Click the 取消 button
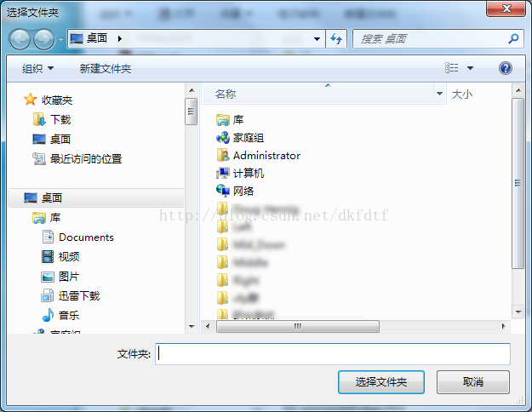This screenshot has width=532, height=412. click(x=473, y=382)
